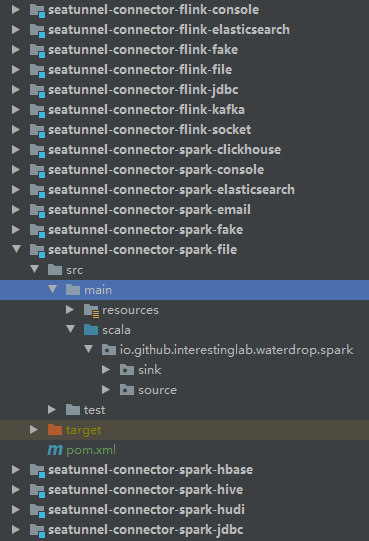Click the Maven pom.xml file icon
The width and height of the screenshot is (369, 541).
[55, 450]
